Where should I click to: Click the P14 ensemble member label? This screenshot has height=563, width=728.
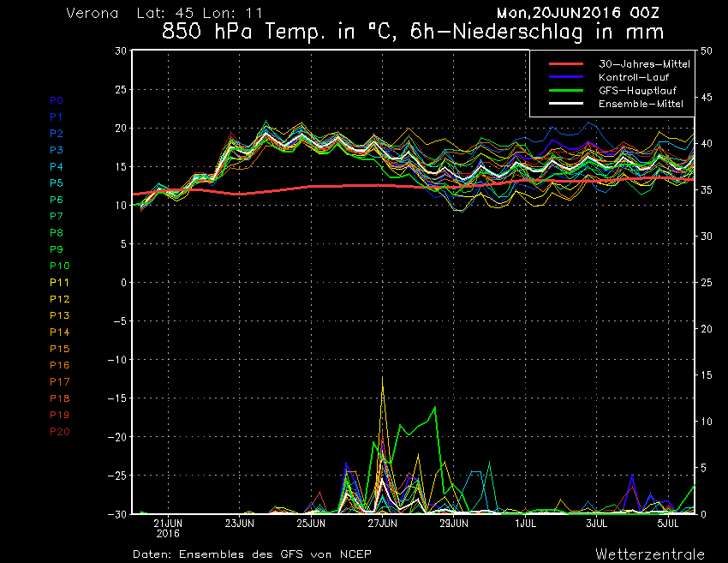[60, 332]
